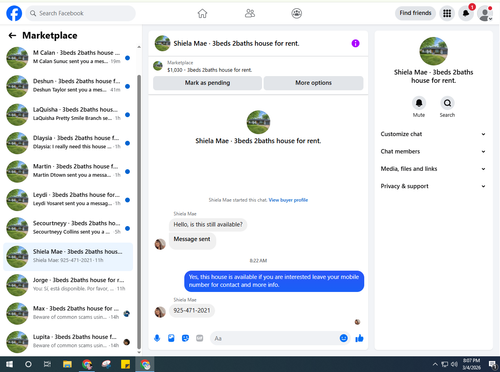The image size is (500, 372).
Task: Click M Calan listing thumbnail
Action: click(17, 58)
